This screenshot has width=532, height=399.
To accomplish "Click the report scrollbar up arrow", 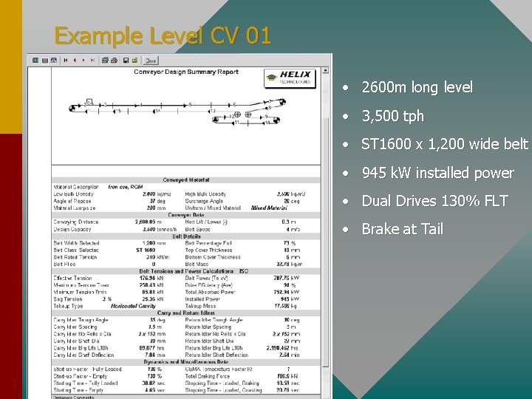I will tap(325, 71).
